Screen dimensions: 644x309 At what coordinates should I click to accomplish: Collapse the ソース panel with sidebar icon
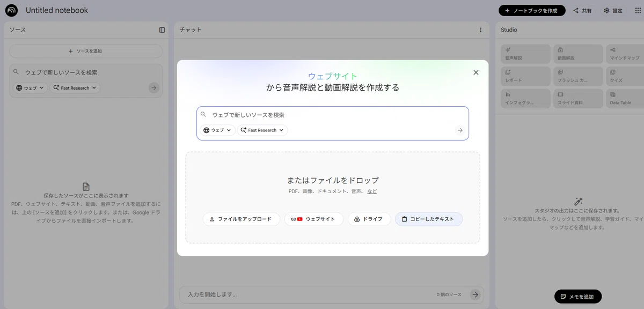162,30
